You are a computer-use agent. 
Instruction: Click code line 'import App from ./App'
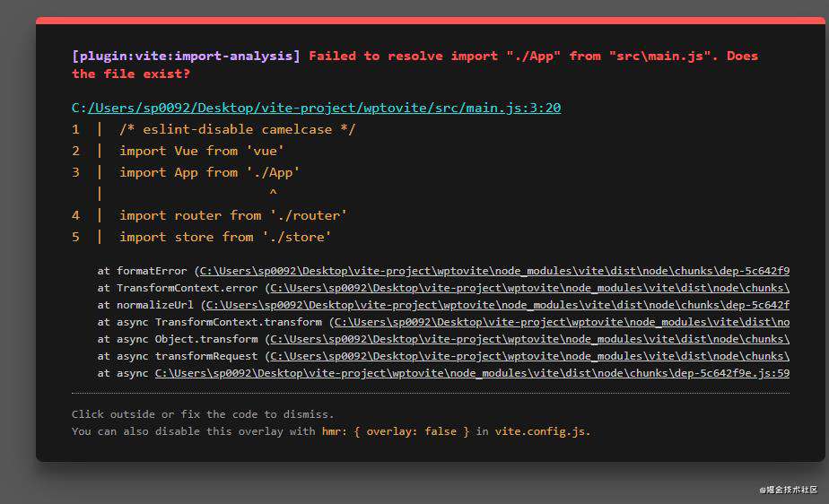tap(209, 172)
